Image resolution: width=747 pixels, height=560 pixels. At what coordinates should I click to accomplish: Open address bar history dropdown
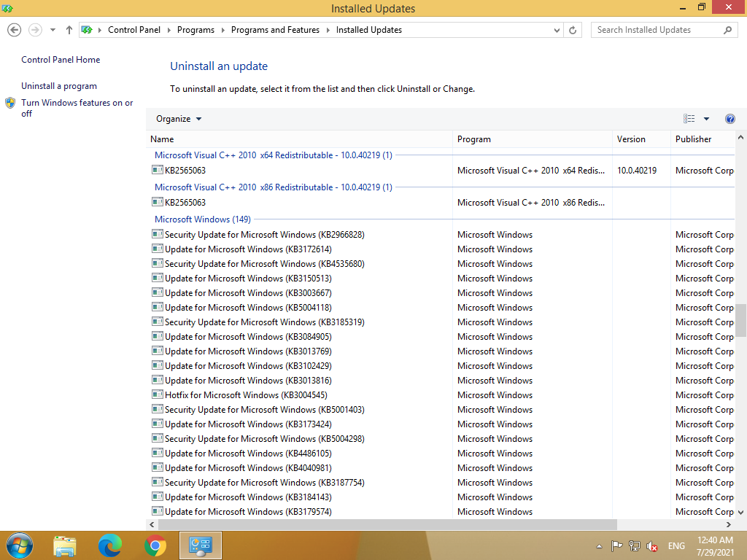point(557,30)
